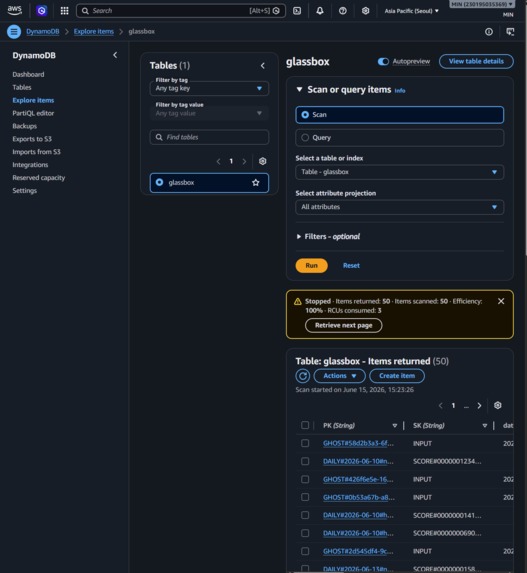Go to next items page
The width and height of the screenshot is (527, 573).
coord(479,406)
